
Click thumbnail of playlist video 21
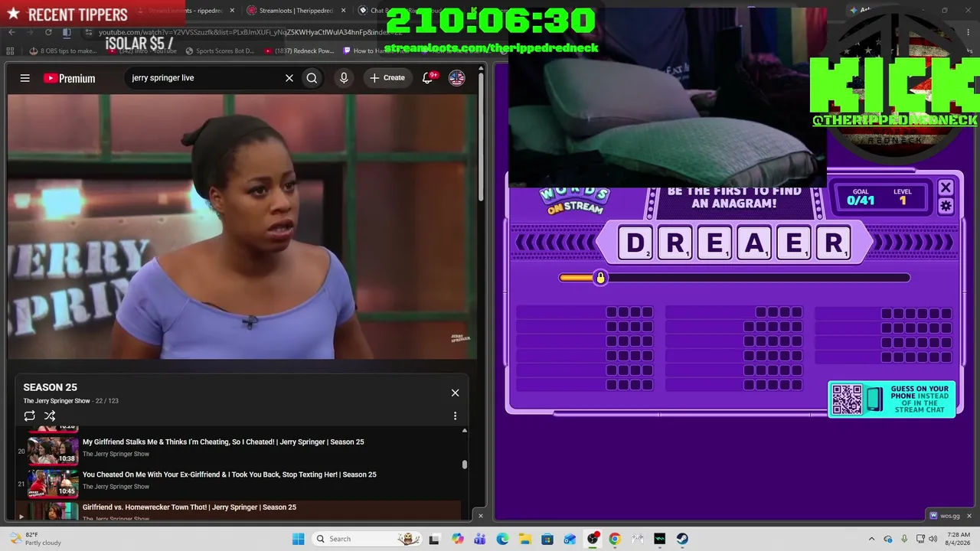pyautogui.click(x=53, y=483)
